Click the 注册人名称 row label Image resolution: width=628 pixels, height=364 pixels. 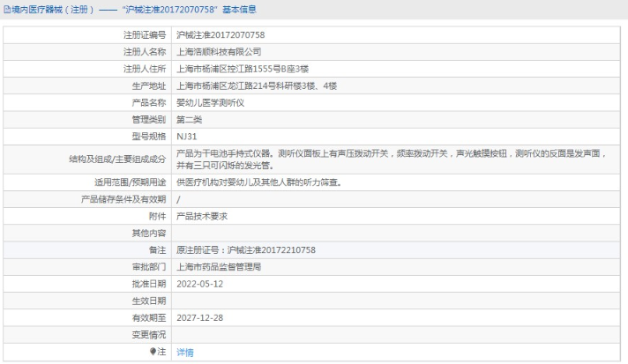pos(145,52)
